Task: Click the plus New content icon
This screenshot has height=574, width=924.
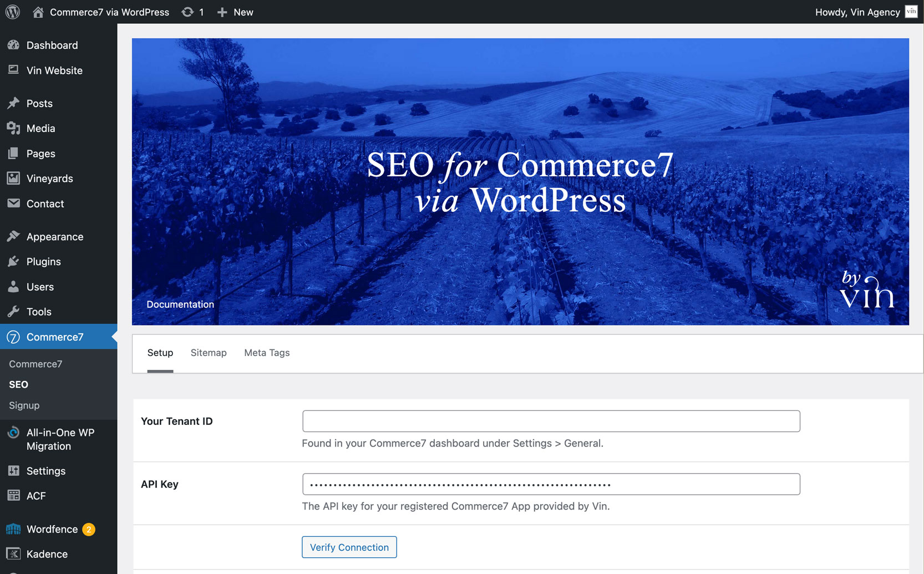Action: coord(222,12)
